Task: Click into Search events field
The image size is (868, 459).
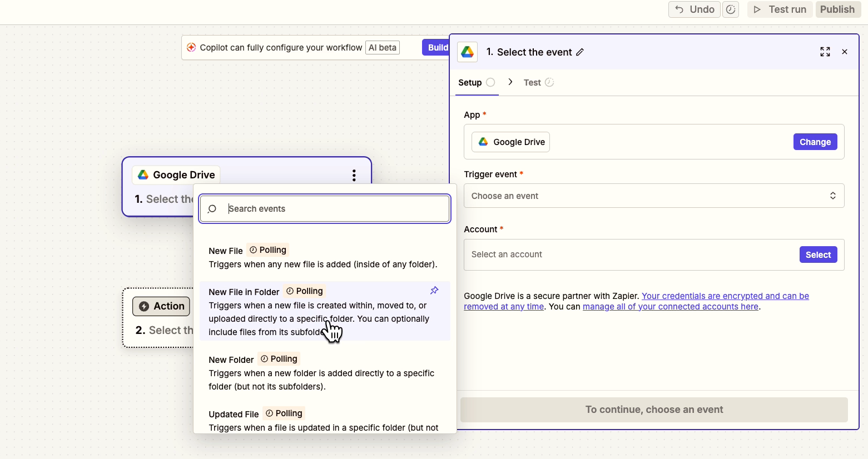Action: coord(325,208)
